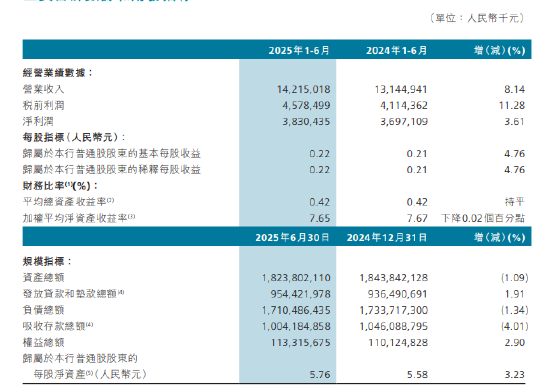Click the 基本每股收益 row label
The width and height of the screenshot is (550, 387).
[112, 153]
